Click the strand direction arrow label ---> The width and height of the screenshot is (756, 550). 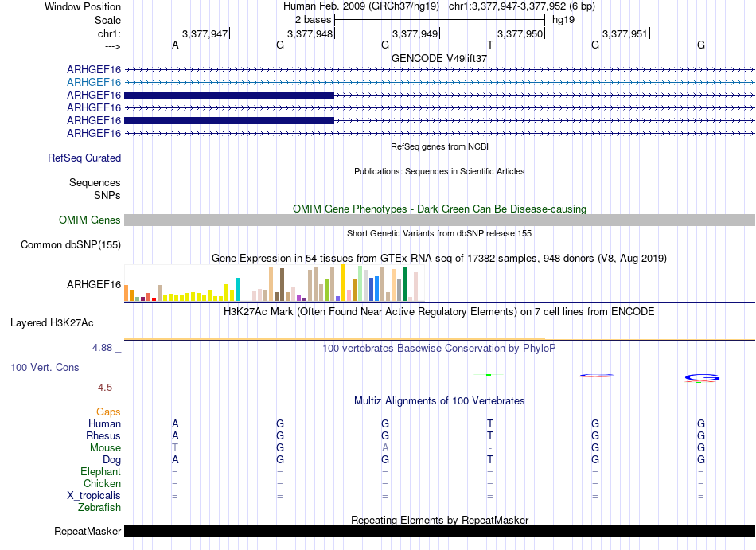click(112, 46)
